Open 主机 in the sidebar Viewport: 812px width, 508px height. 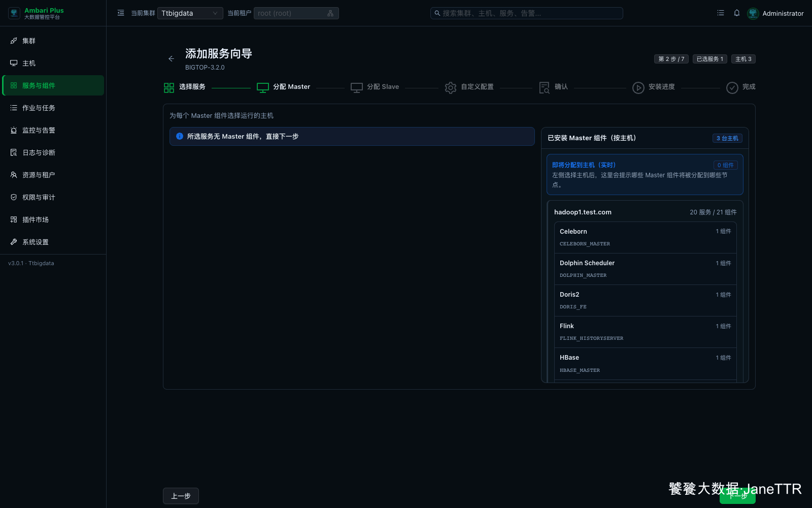point(53,63)
